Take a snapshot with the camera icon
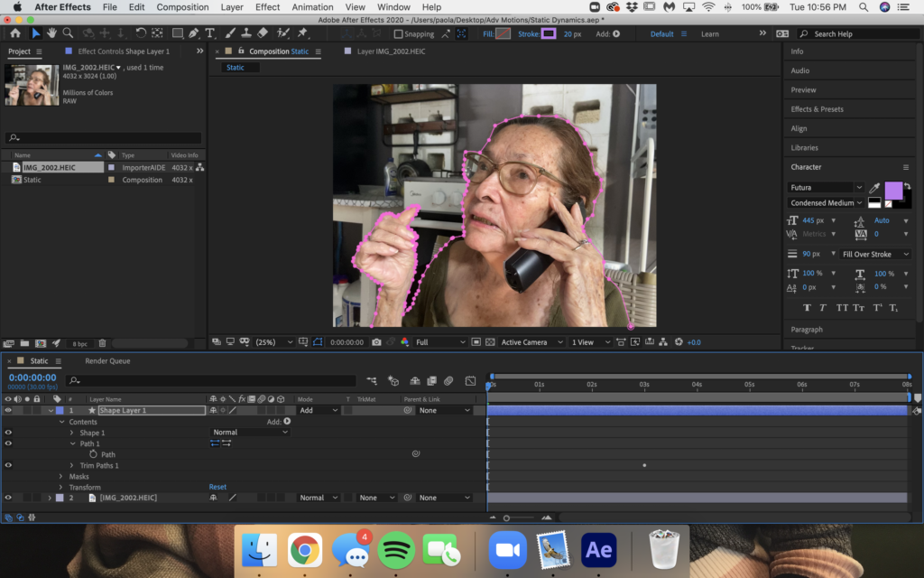 click(376, 342)
